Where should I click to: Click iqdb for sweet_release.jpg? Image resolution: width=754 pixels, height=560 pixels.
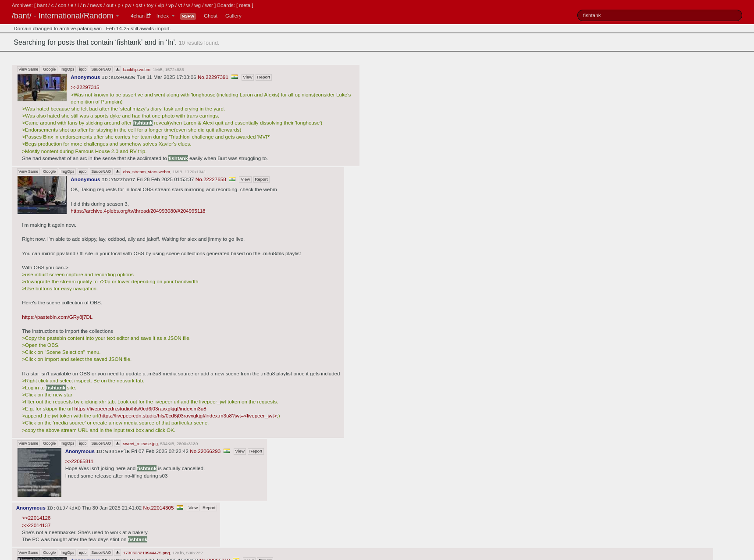[83, 443]
